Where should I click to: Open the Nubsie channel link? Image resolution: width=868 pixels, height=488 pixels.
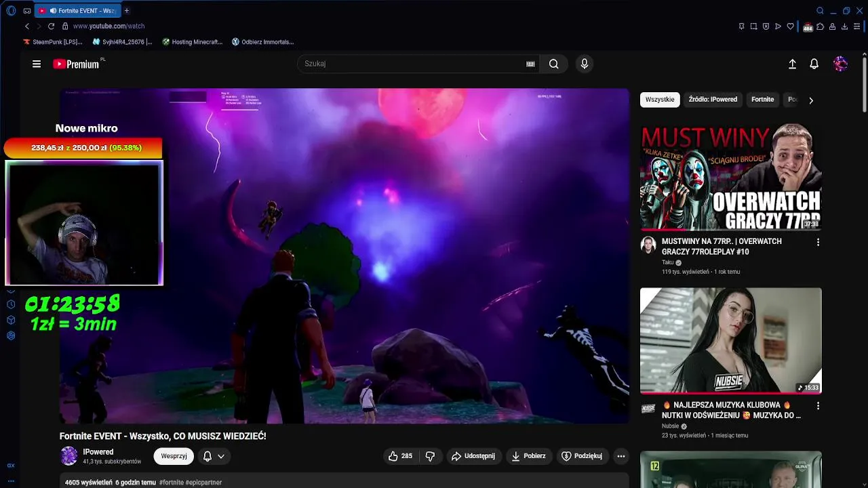point(671,426)
